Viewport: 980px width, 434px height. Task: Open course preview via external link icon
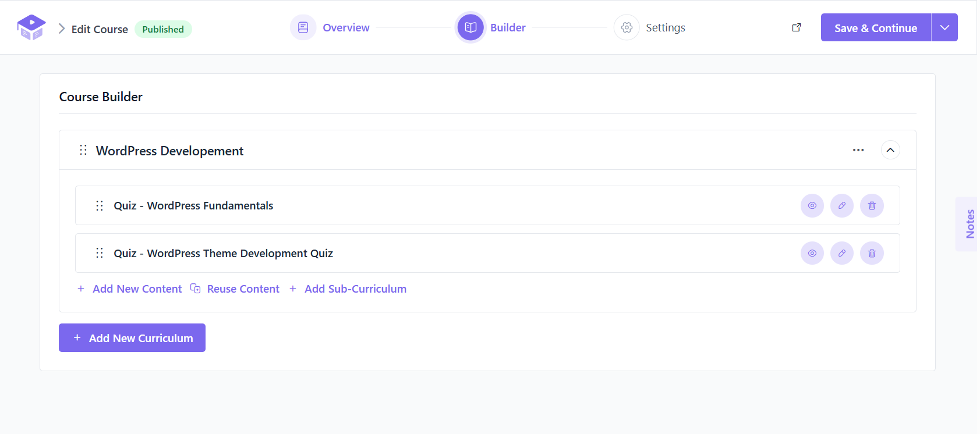[797, 27]
